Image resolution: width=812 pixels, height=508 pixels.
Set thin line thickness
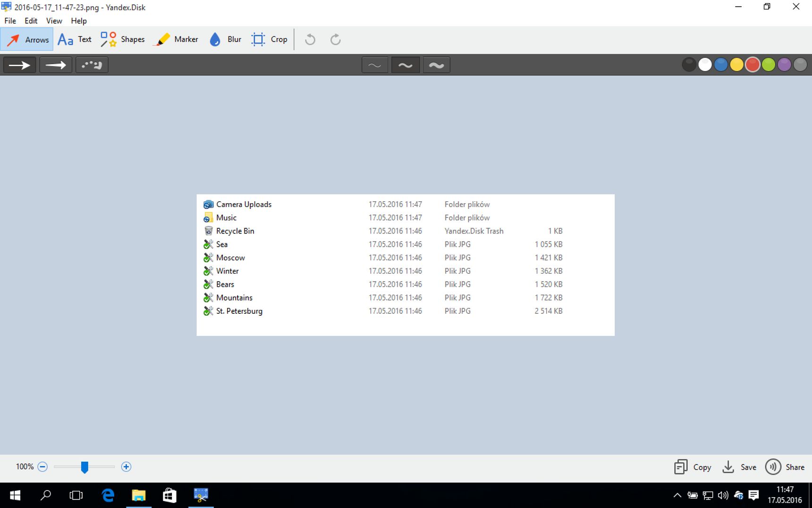375,65
